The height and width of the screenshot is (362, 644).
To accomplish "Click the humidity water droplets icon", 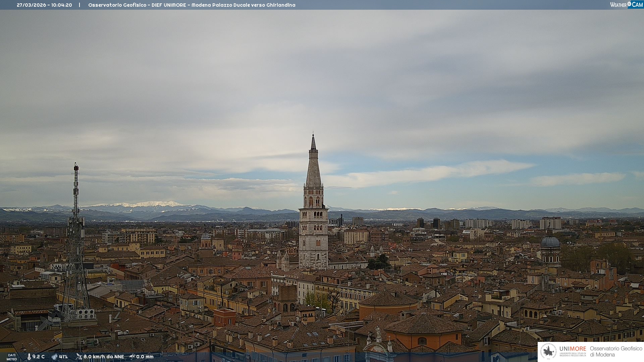I will tap(54, 357).
